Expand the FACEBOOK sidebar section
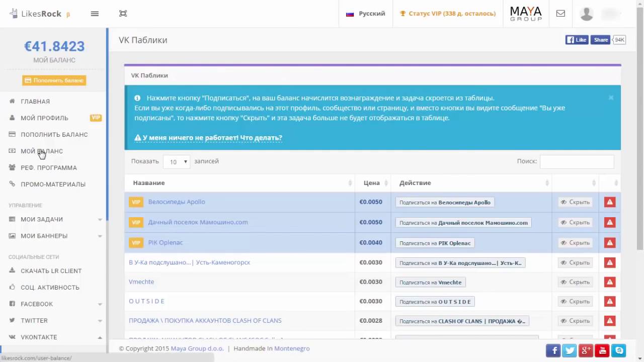Image resolution: width=644 pixels, height=362 pixels. 54,304
